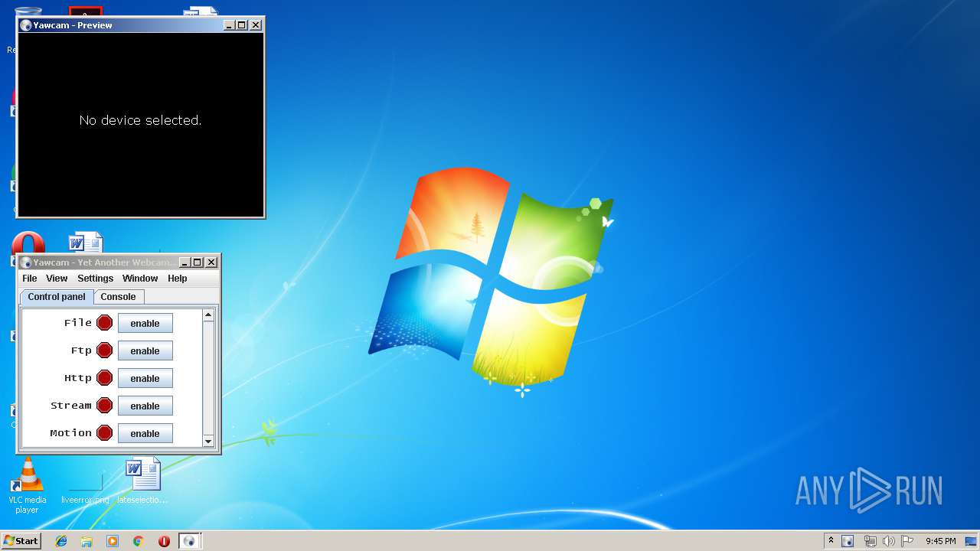Screen dimensions: 980x551
Task: Minimize the Yawcam Preview window
Action: [229, 25]
